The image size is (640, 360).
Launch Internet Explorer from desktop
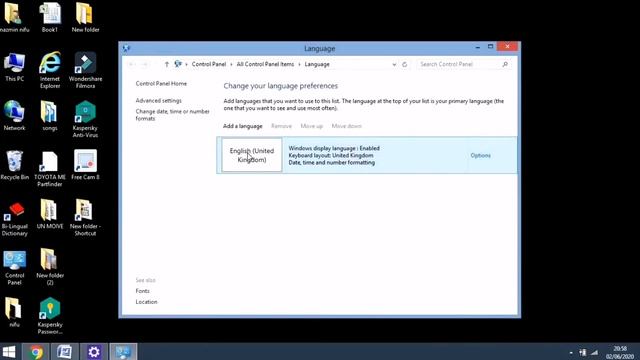pos(50,70)
